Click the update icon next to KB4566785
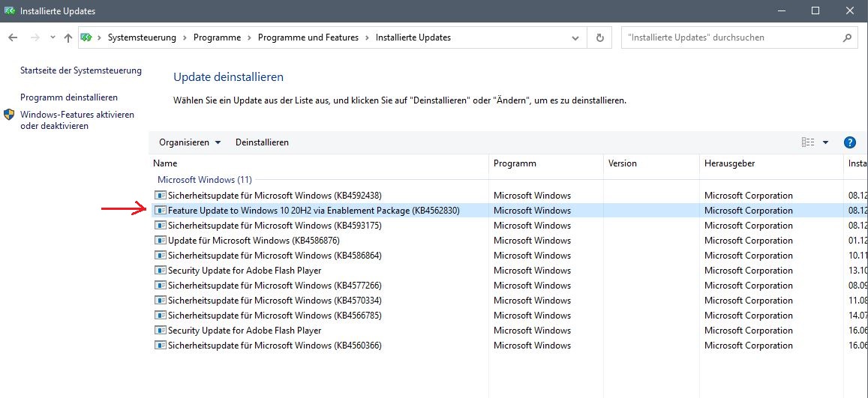The height and width of the screenshot is (398, 868). point(160,315)
